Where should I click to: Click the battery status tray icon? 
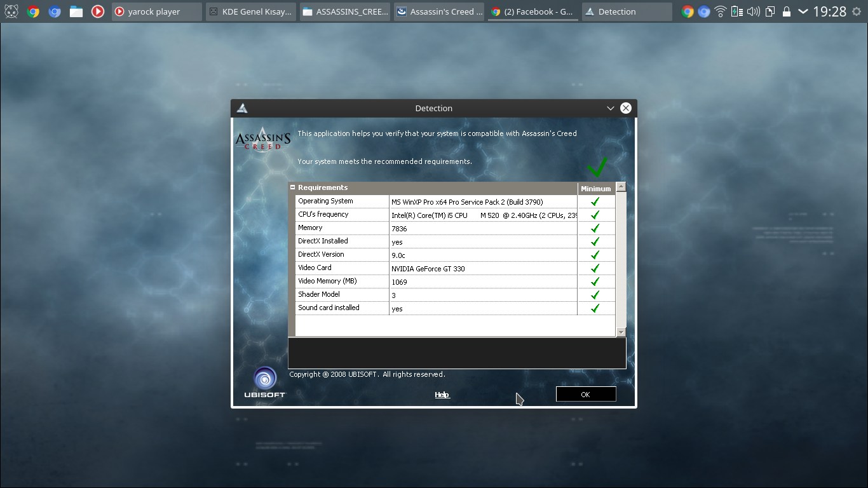pos(737,11)
